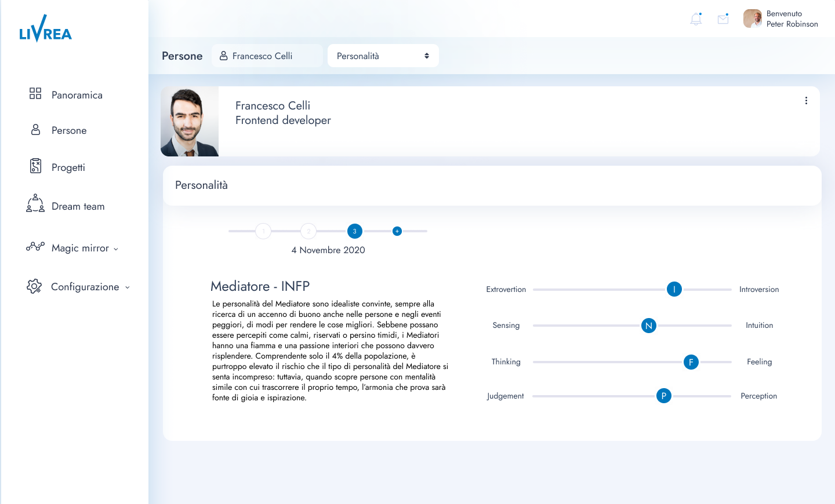
Task: Click the Persone breadcrumb heading
Action: [x=182, y=56]
